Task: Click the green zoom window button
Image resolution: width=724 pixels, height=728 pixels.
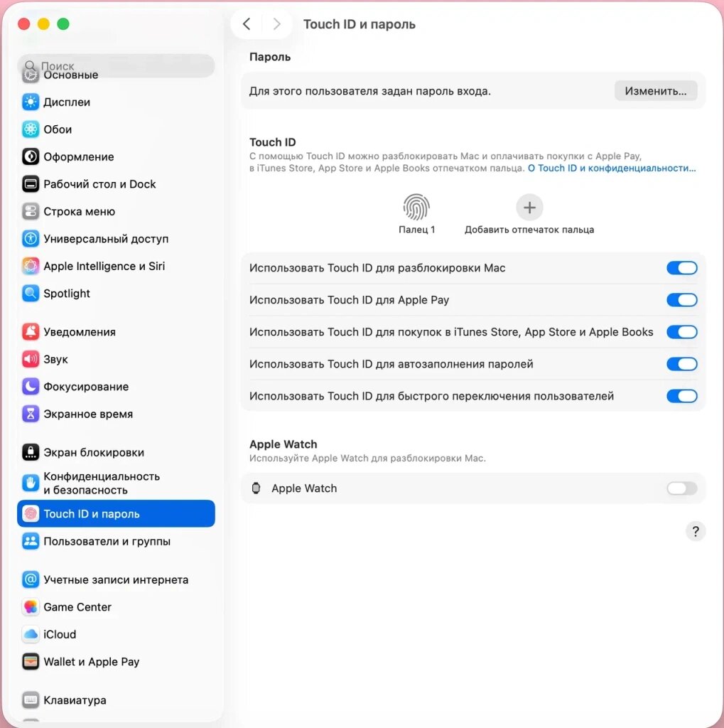Action: (x=63, y=23)
